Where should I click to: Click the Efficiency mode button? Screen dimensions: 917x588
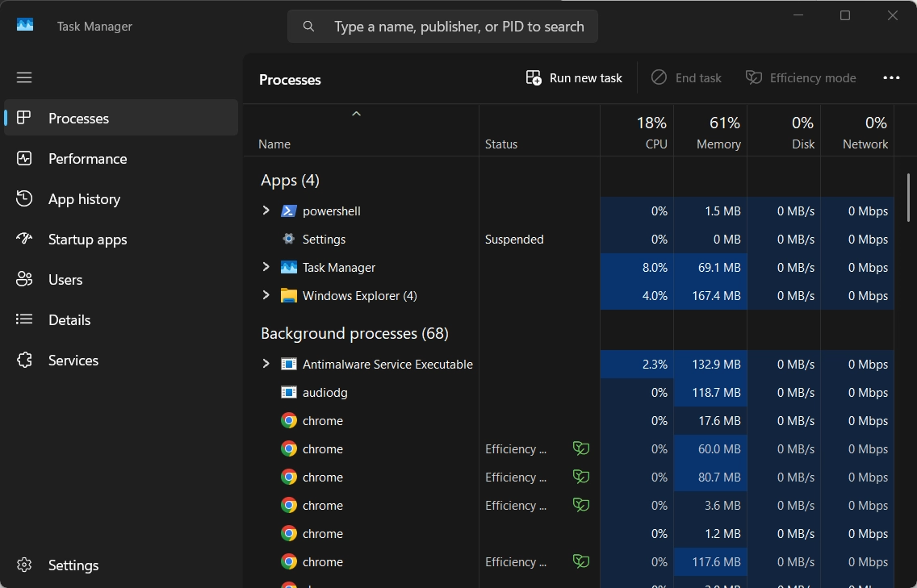[801, 77]
